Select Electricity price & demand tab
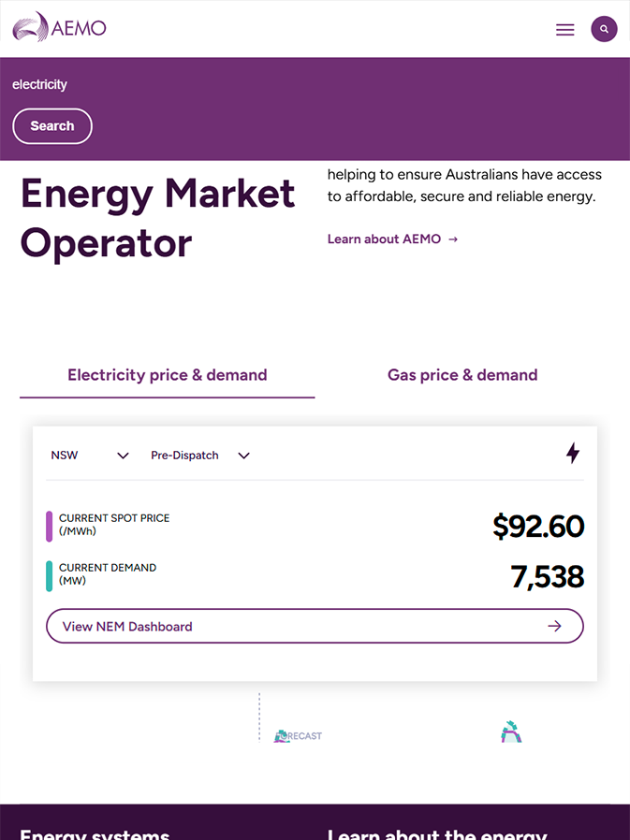Viewport: 630px width, 840px height. 168,374
